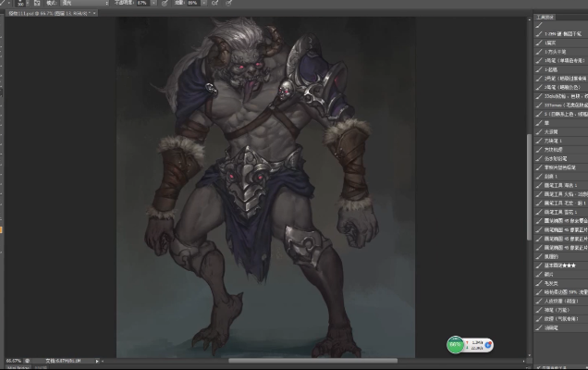Select the 人皮纹理 brush preset
This screenshot has height=370, width=588.
561,302
